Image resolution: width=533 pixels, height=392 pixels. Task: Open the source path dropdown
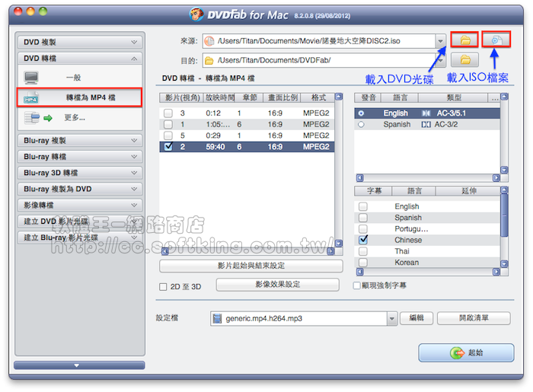(441, 40)
